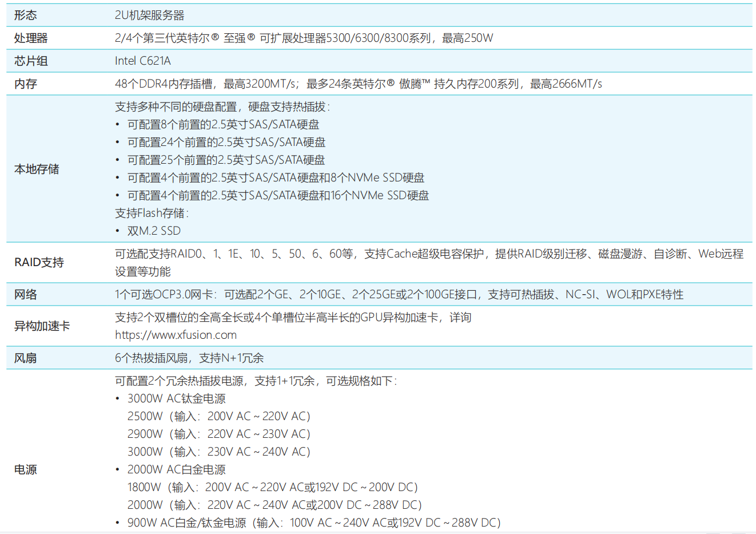Click the 16个NVMe SSD硬盘 configuration line
The image size is (756, 534).
[x=278, y=195]
